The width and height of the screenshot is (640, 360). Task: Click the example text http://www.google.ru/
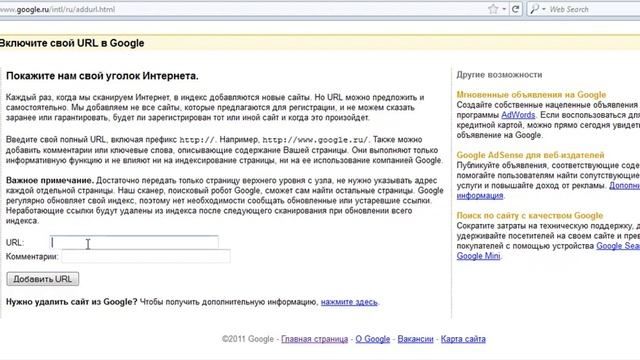[x=315, y=140]
